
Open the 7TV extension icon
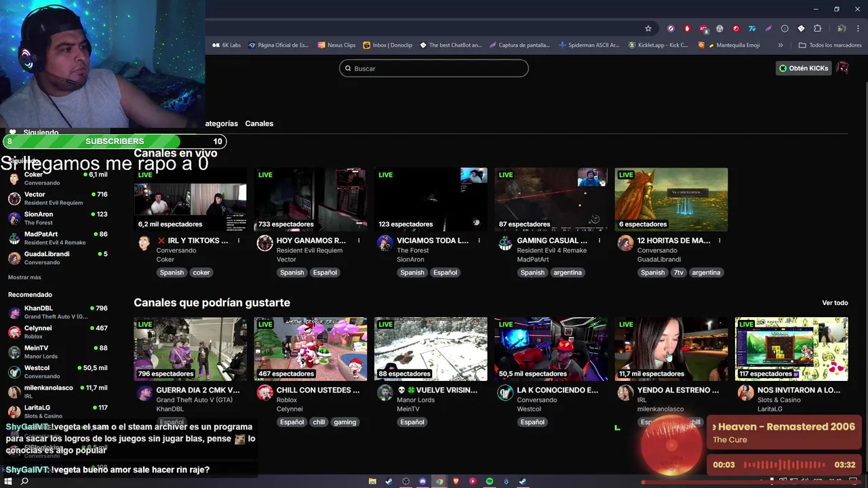[752, 28]
